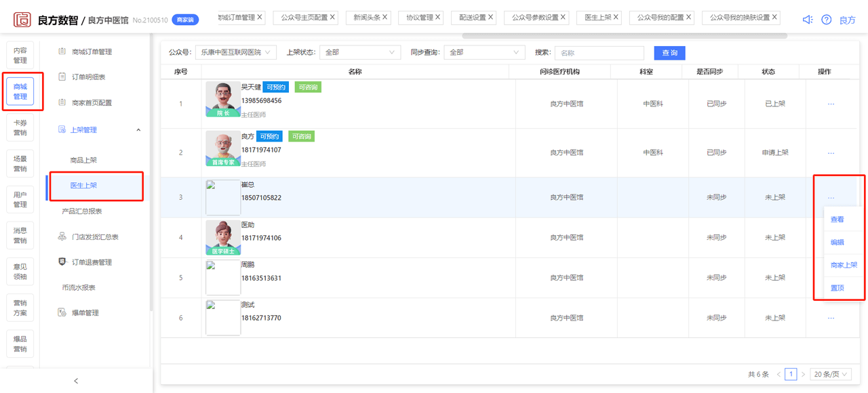Click the 上架管理 menu icon
868x393 pixels.
pyautogui.click(x=62, y=129)
